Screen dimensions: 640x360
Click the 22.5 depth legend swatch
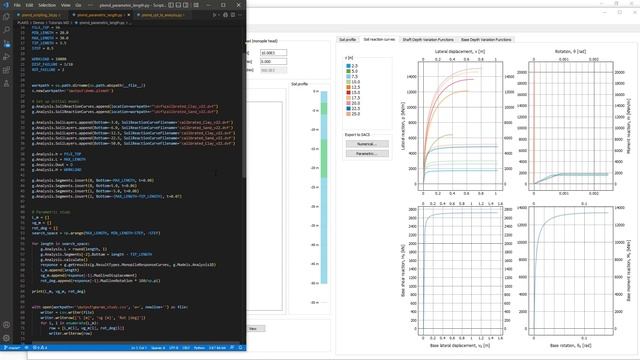click(349, 109)
